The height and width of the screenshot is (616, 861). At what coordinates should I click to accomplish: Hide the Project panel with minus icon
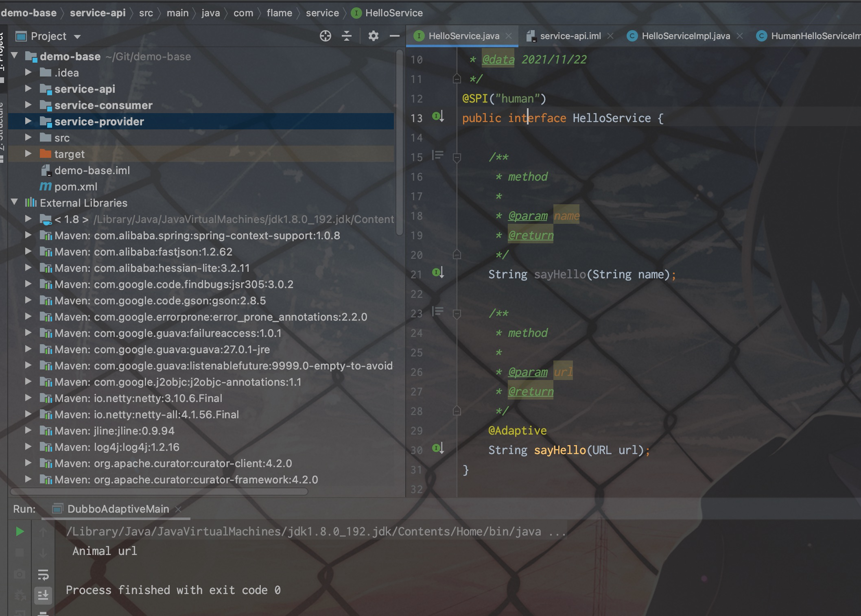394,36
